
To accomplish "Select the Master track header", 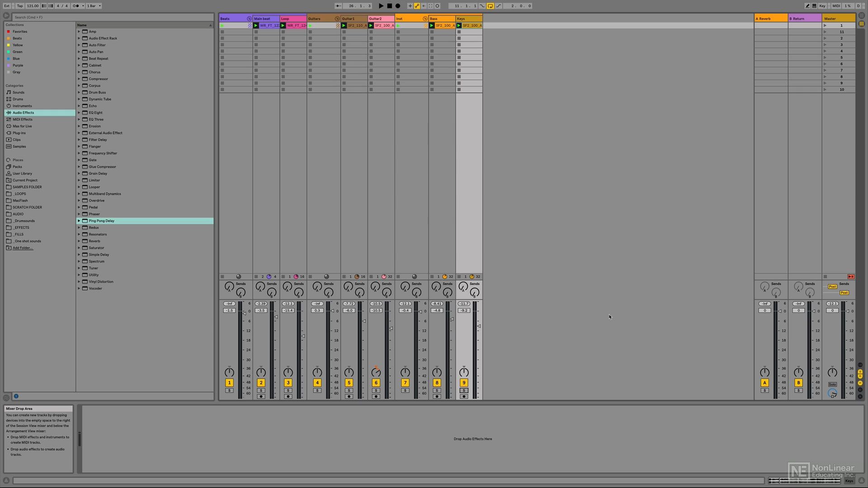I will tap(839, 19).
